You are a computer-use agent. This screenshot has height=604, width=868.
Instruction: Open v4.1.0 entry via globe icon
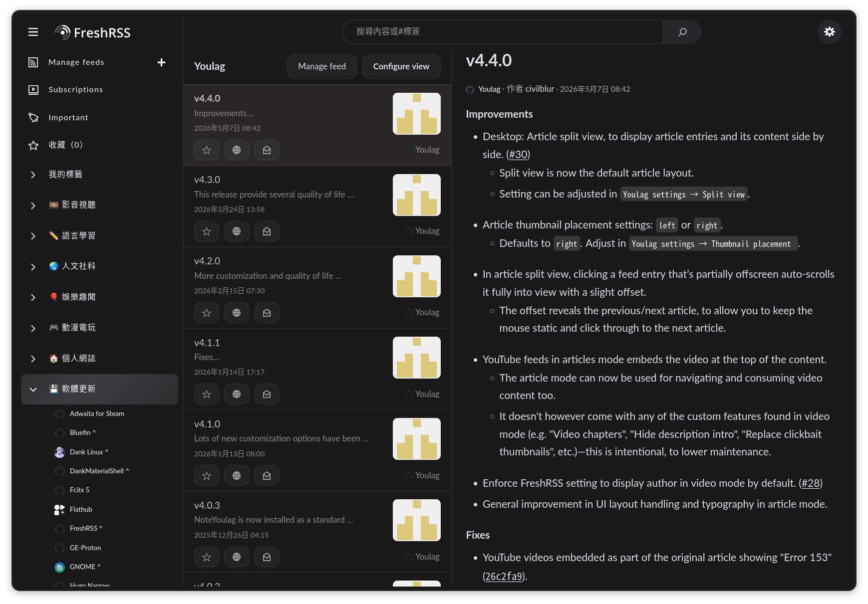point(237,476)
